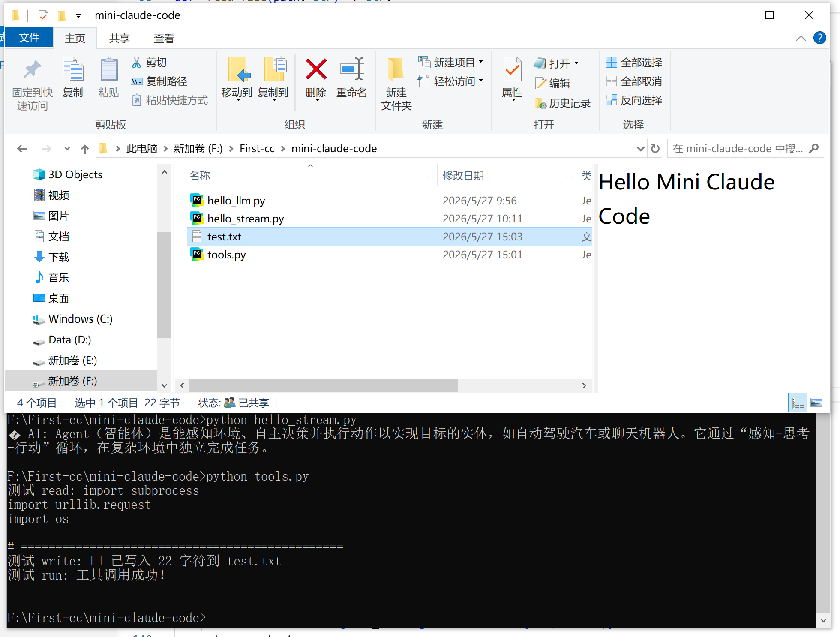Click Copy path (复制路径)
840x637 pixels.
[159, 81]
